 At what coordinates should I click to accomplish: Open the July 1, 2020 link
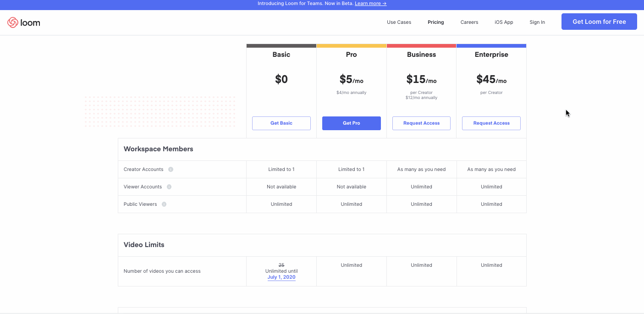[281, 277]
